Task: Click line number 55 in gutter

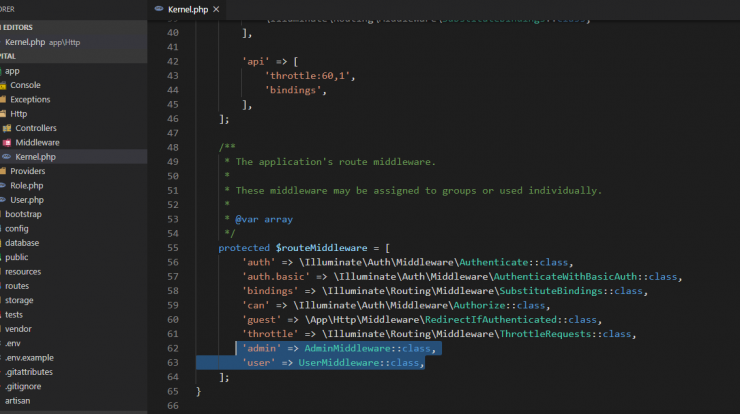Action: (x=173, y=248)
